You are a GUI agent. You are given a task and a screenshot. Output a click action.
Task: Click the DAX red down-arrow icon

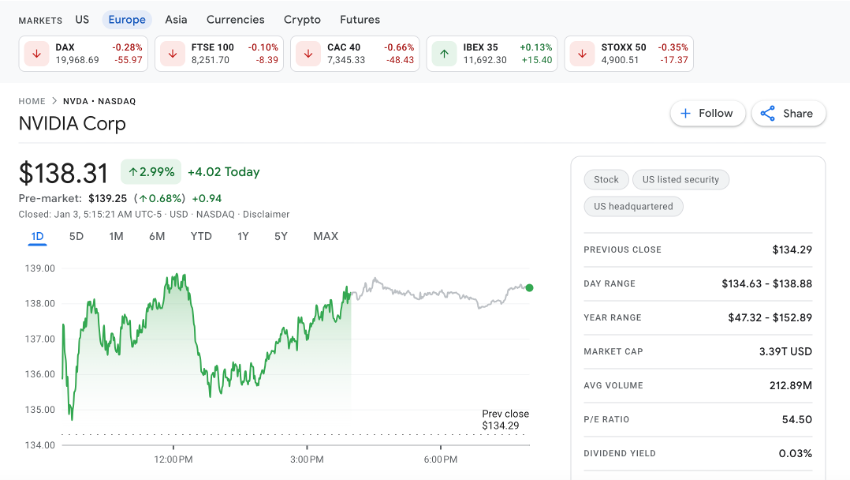tap(37, 54)
